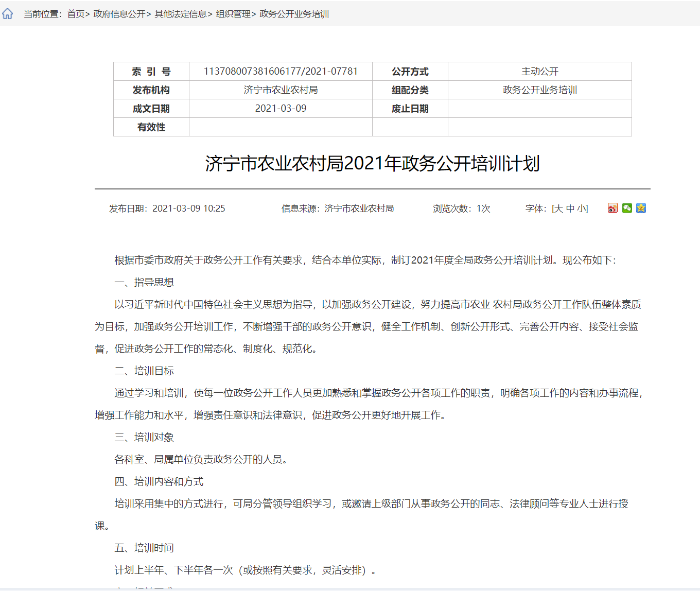Image resolution: width=700 pixels, height=591 pixels.
Task: Click the 浏览次数 view count text
Action: (x=461, y=208)
